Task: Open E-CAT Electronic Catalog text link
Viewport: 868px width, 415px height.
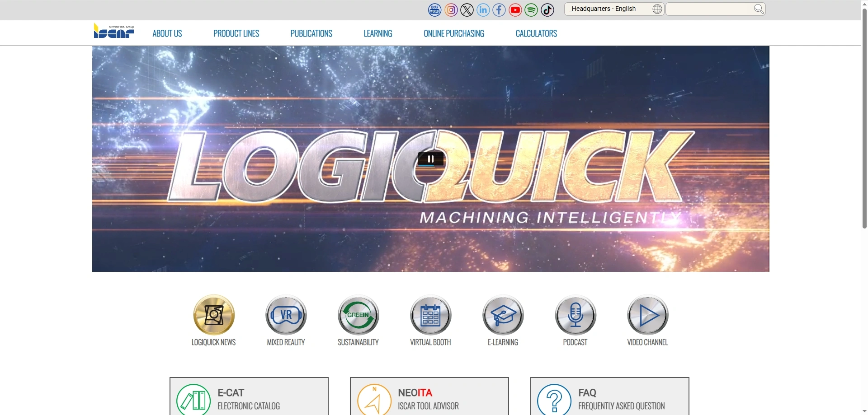Action: coord(249,399)
